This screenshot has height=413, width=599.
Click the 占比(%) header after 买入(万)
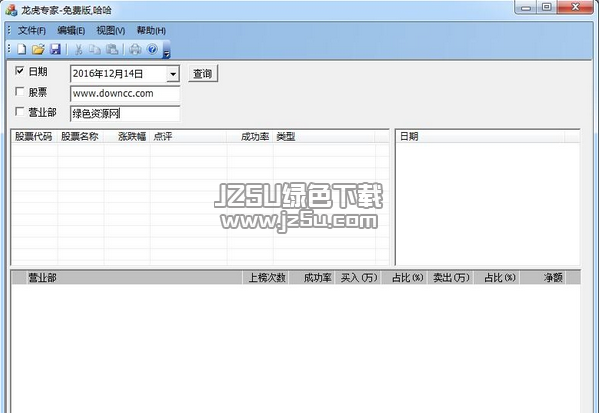coord(405,278)
